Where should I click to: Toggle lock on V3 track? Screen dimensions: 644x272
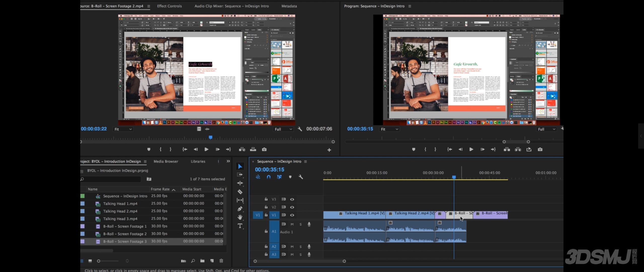266,199
